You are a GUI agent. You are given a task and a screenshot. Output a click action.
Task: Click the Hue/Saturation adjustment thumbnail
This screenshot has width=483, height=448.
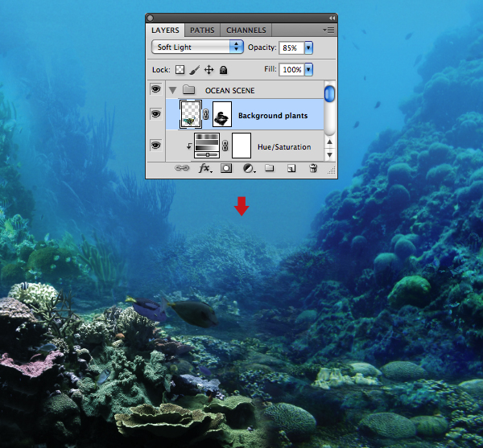point(207,146)
